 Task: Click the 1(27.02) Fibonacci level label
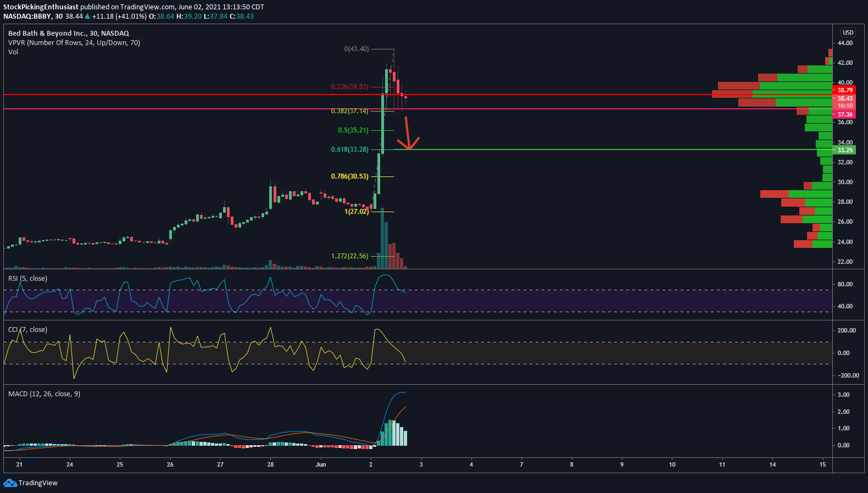357,212
